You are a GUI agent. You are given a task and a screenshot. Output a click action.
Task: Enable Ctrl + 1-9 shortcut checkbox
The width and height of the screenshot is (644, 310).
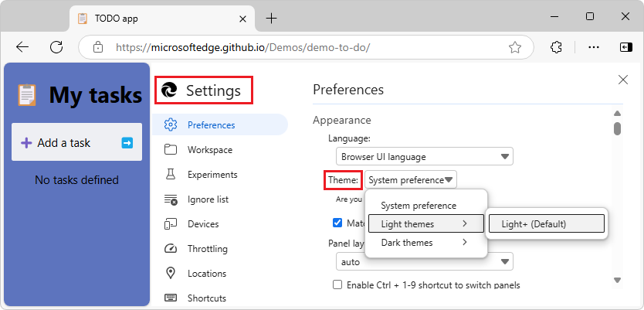[x=337, y=284]
